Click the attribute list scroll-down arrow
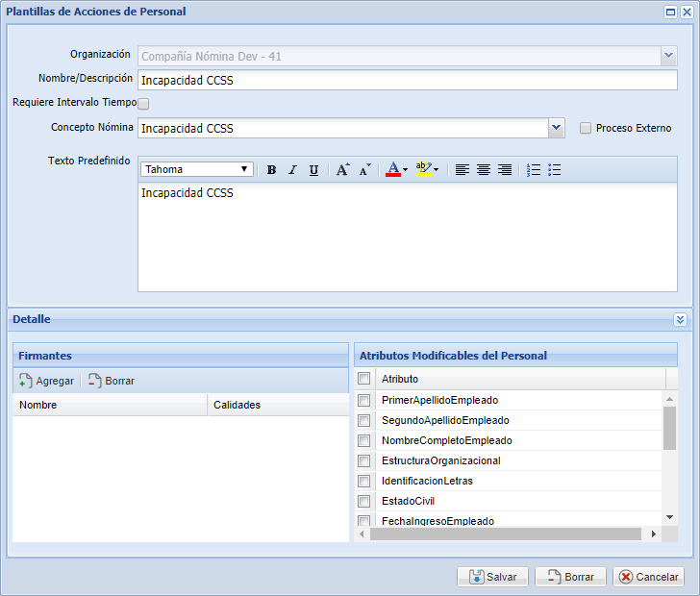The image size is (700, 596). point(669,517)
